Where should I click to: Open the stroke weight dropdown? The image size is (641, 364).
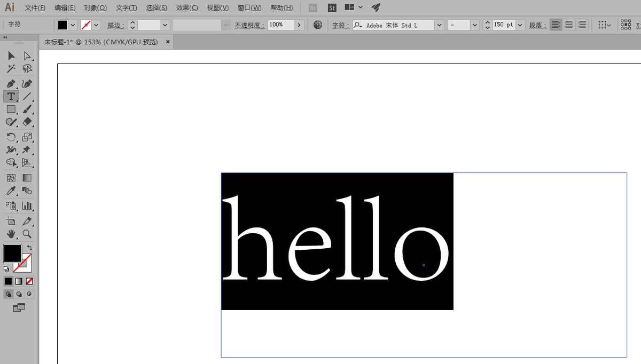pos(165,25)
